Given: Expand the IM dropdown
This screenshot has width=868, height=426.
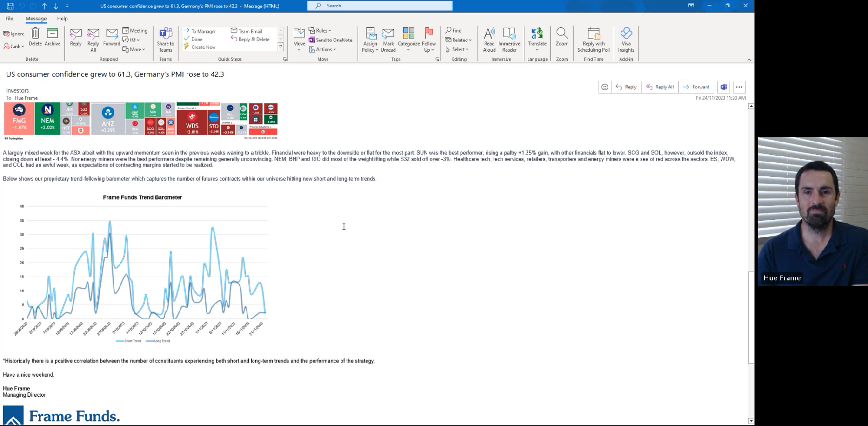Looking at the screenshot, I should pos(131,40).
